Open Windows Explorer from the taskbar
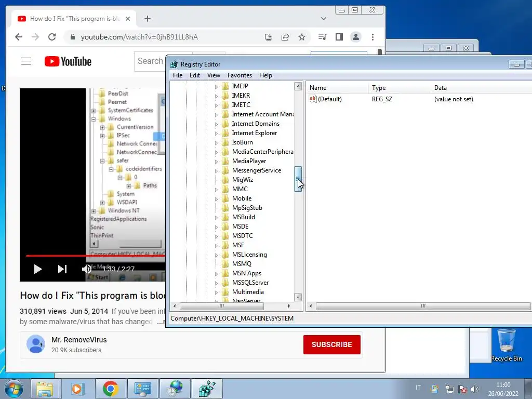Screen dimensions: 532x399 45,389
